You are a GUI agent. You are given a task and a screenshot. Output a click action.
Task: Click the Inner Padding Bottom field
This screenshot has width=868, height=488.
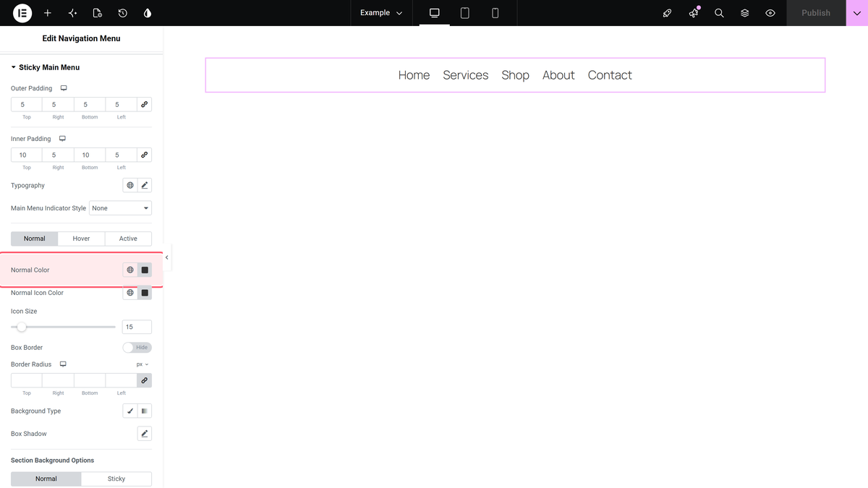point(90,155)
